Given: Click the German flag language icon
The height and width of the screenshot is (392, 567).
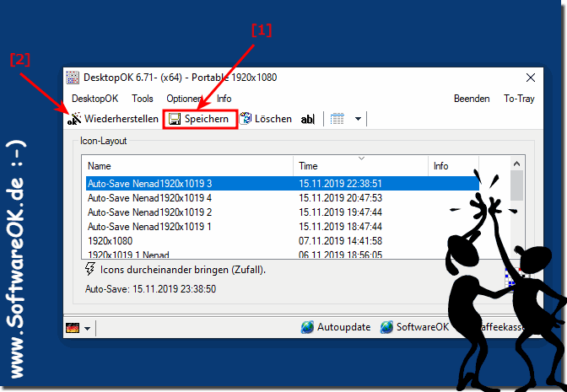Looking at the screenshot, I should [x=73, y=328].
